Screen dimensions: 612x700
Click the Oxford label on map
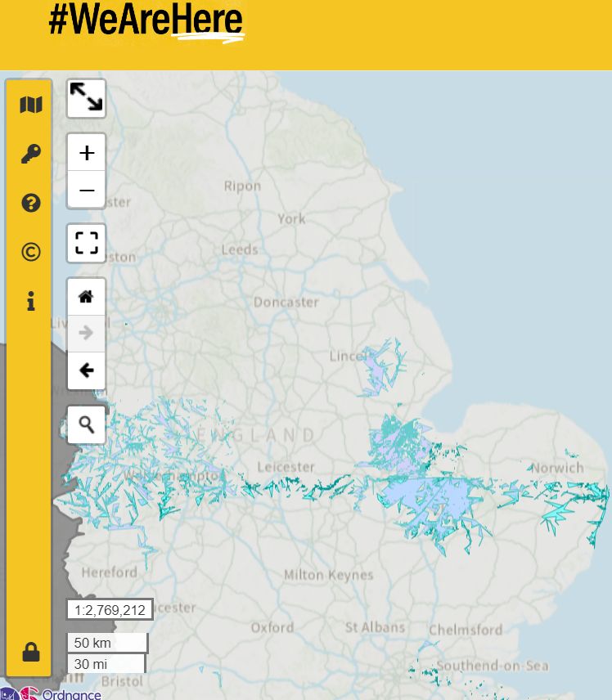tap(272, 628)
